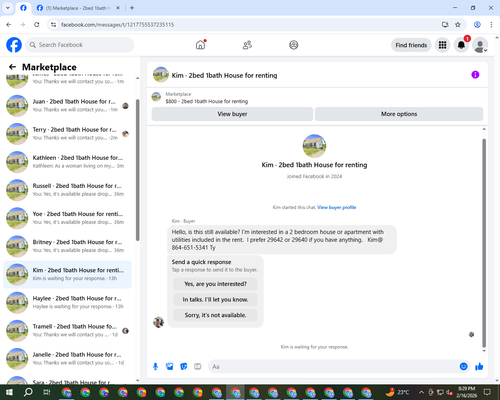
Task: Click the View buyer button
Action: point(232,114)
